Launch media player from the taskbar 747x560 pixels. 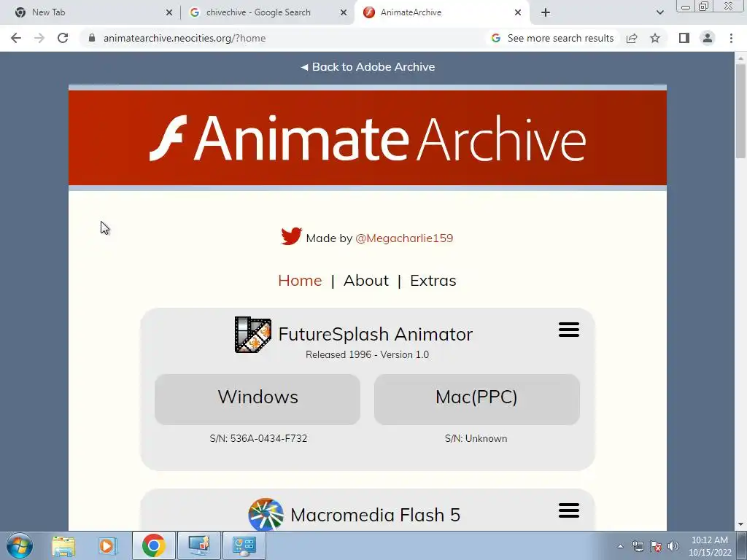coord(108,545)
